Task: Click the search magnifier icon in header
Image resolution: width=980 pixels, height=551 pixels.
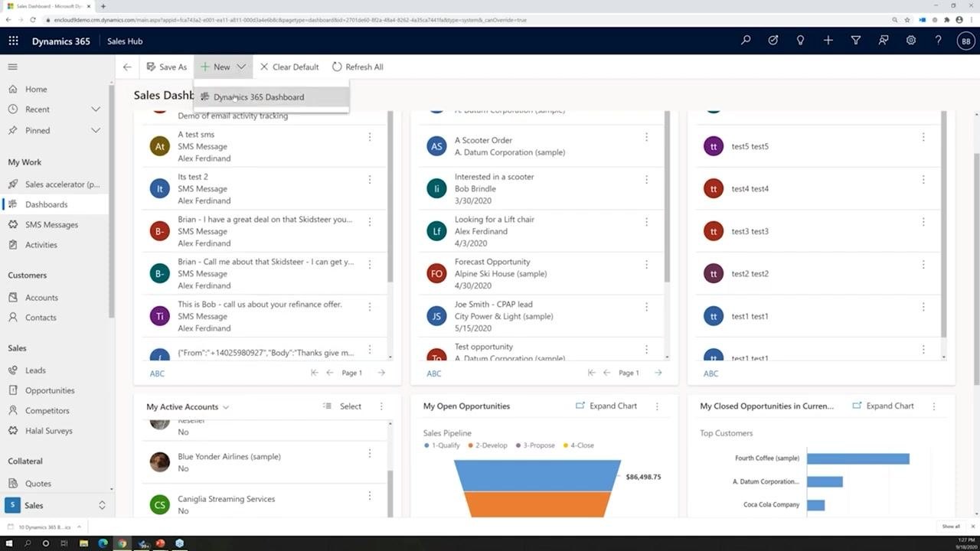Action: point(746,41)
